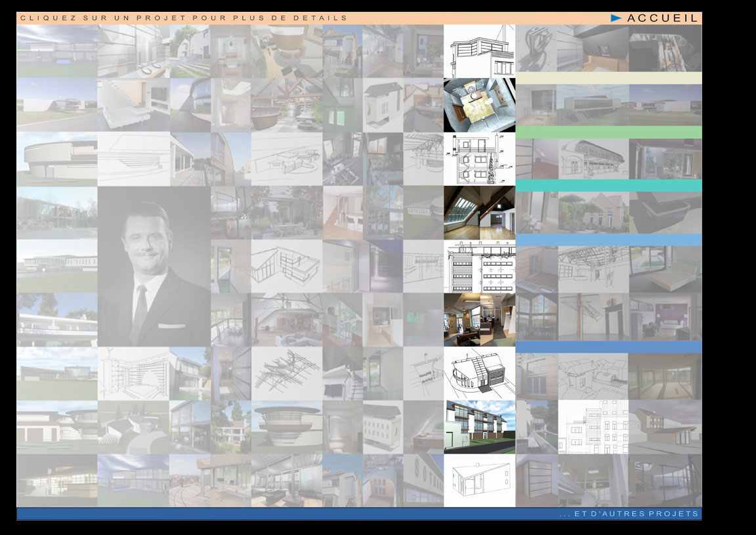Select the axonometric sketch with curved wall
The width and height of the screenshot is (756, 535).
(479, 374)
